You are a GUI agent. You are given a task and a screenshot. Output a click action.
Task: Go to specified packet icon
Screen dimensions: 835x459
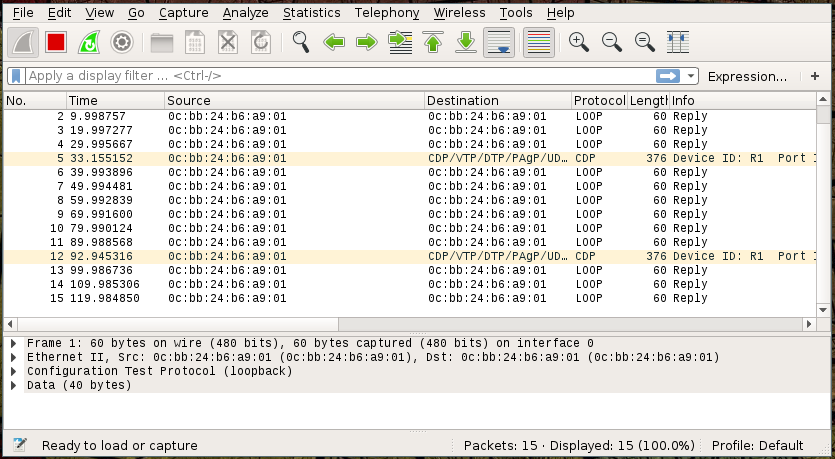[400, 42]
